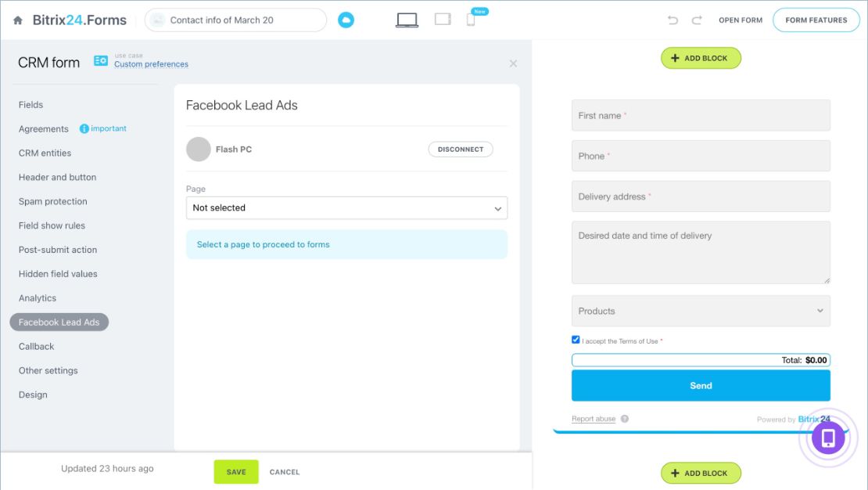Click the CRM form use case icon
Screen dimensions: 868x490
(101, 60)
